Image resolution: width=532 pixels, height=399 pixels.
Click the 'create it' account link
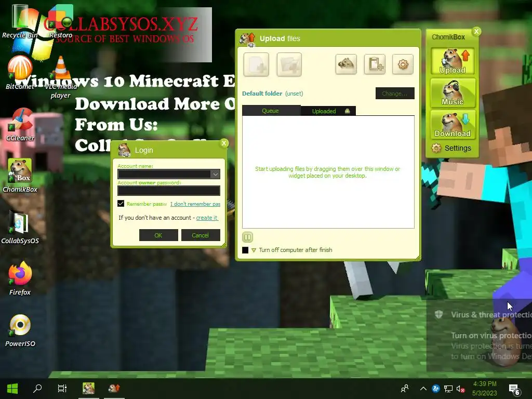[207, 218]
